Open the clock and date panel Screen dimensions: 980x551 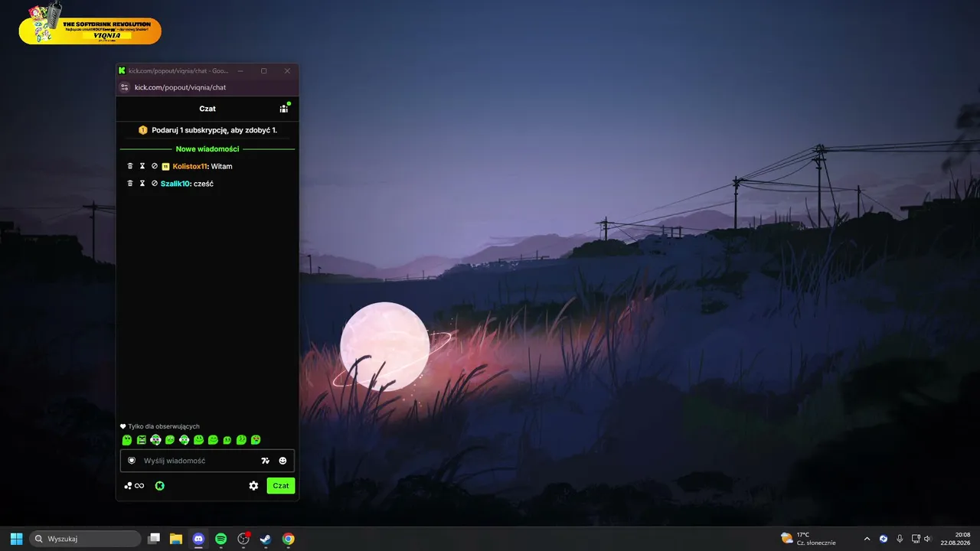click(x=956, y=539)
